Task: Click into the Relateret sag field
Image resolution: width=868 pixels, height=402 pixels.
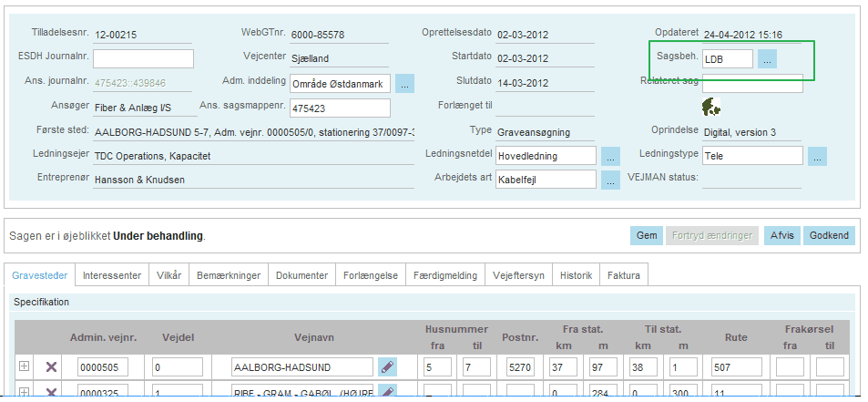Action: pyautogui.click(x=752, y=84)
